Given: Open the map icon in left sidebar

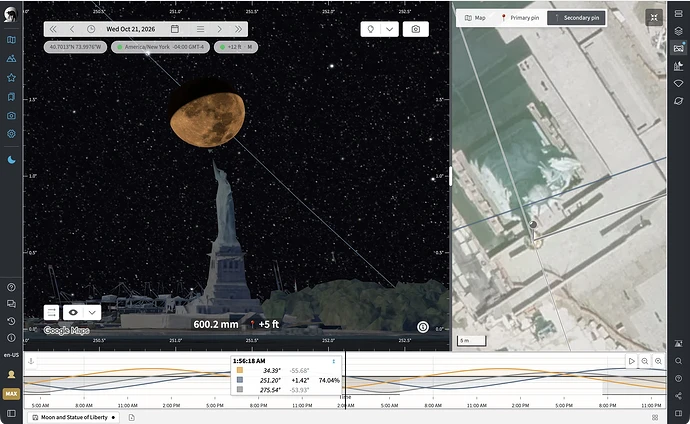Looking at the screenshot, I should point(11,40).
